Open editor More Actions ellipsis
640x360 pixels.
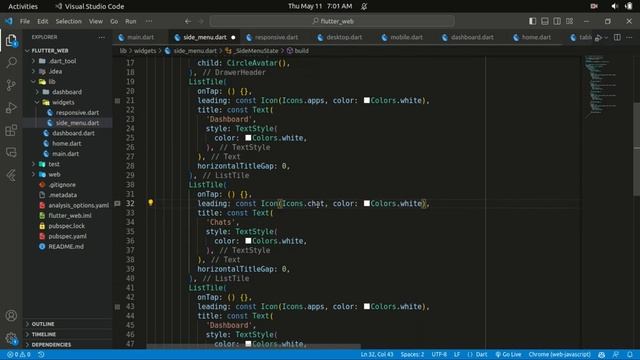point(629,37)
